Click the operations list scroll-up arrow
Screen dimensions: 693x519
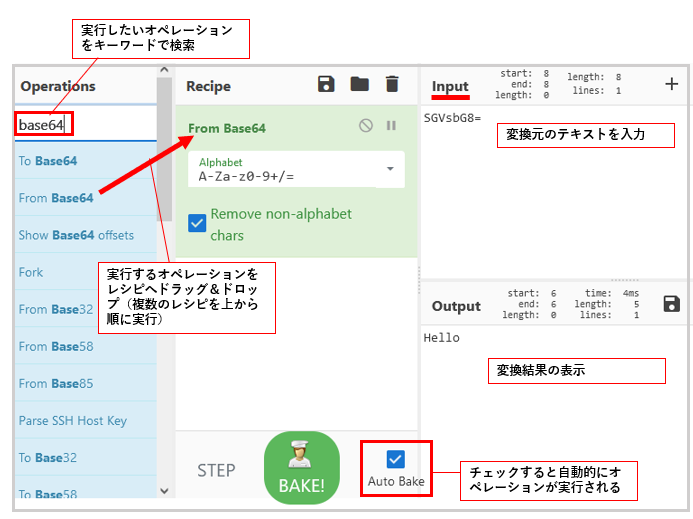tap(164, 70)
